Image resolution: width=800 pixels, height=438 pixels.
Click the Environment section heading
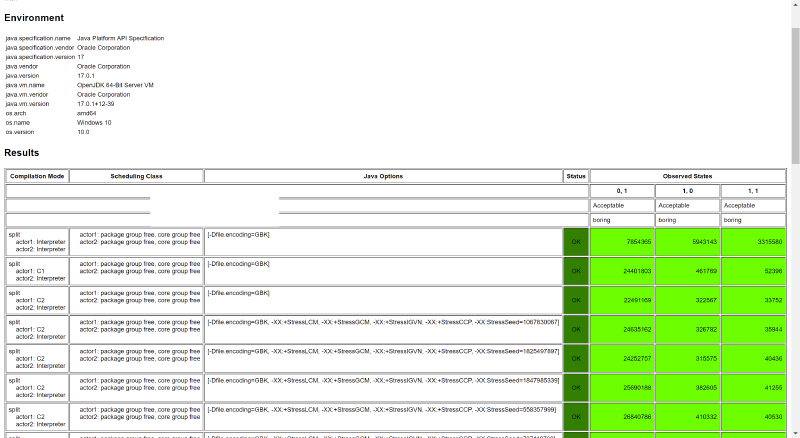tap(34, 18)
